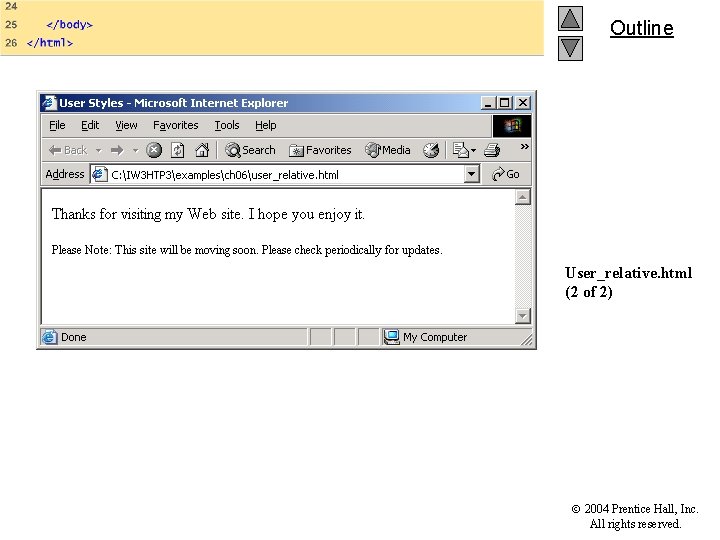
Task: Click the Done status IE icon
Action: click(x=49, y=338)
